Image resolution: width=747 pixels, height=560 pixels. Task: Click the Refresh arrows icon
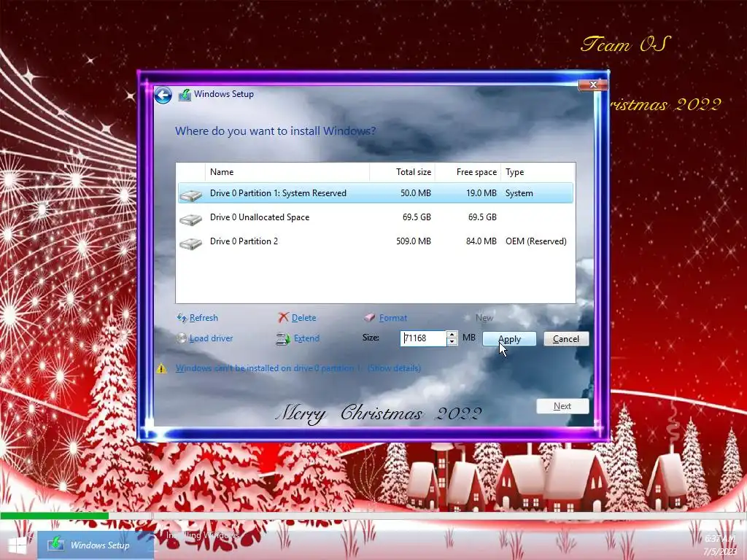[182, 318]
